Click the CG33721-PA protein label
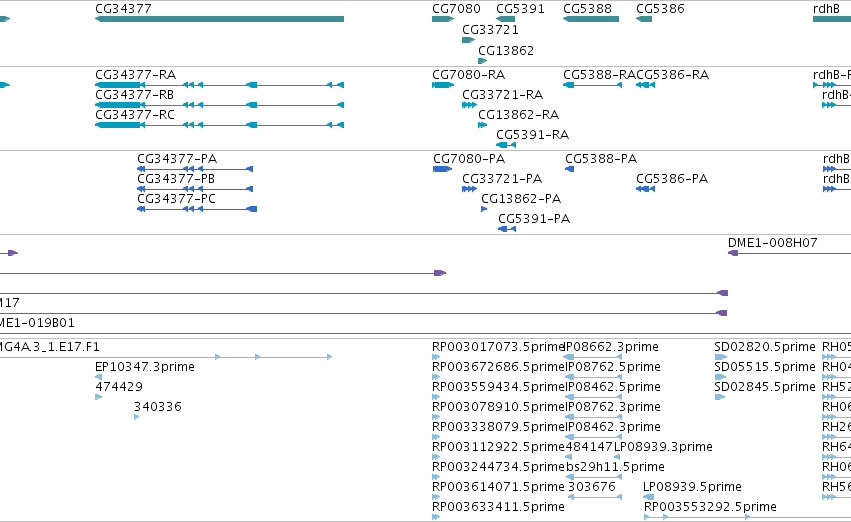Screen dimensions: 851x522 point(502,179)
